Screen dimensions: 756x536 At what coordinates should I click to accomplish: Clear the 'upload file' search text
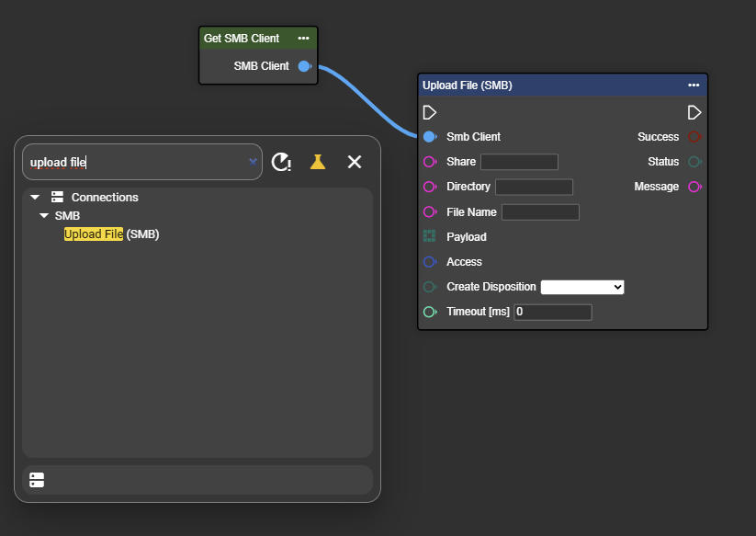click(253, 162)
